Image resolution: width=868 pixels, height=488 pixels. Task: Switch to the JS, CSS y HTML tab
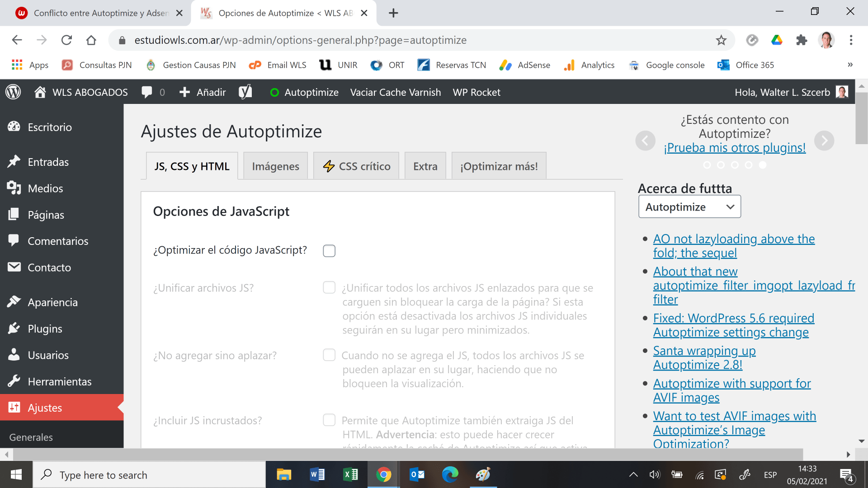(192, 166)
